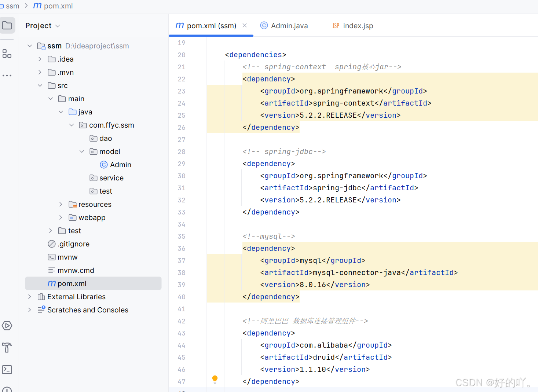
Task: Click the resources folder icon
Action: tap(73, 204)
